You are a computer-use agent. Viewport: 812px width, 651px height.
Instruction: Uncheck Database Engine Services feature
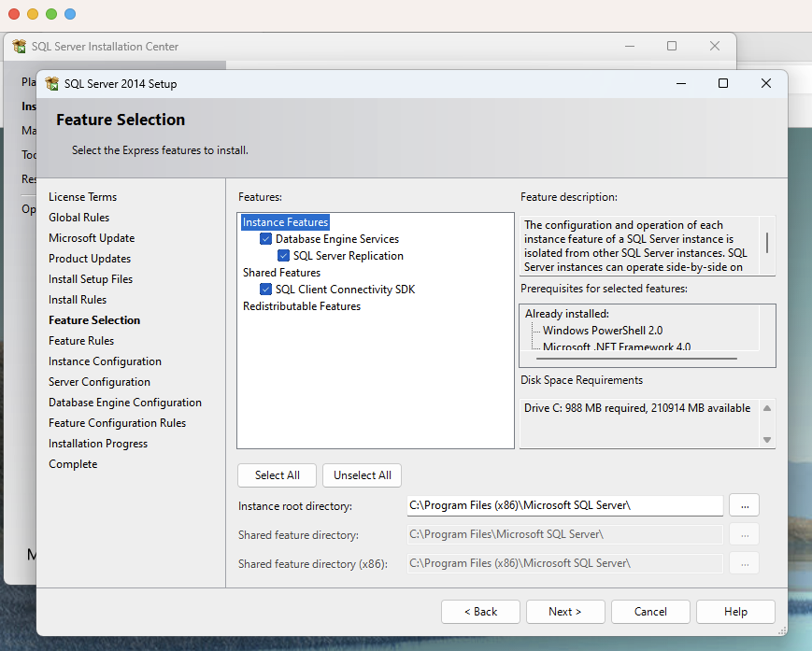point(265,238)
